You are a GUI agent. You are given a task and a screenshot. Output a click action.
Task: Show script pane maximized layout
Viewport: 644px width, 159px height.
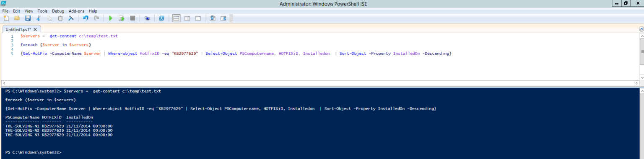point(198,18)
